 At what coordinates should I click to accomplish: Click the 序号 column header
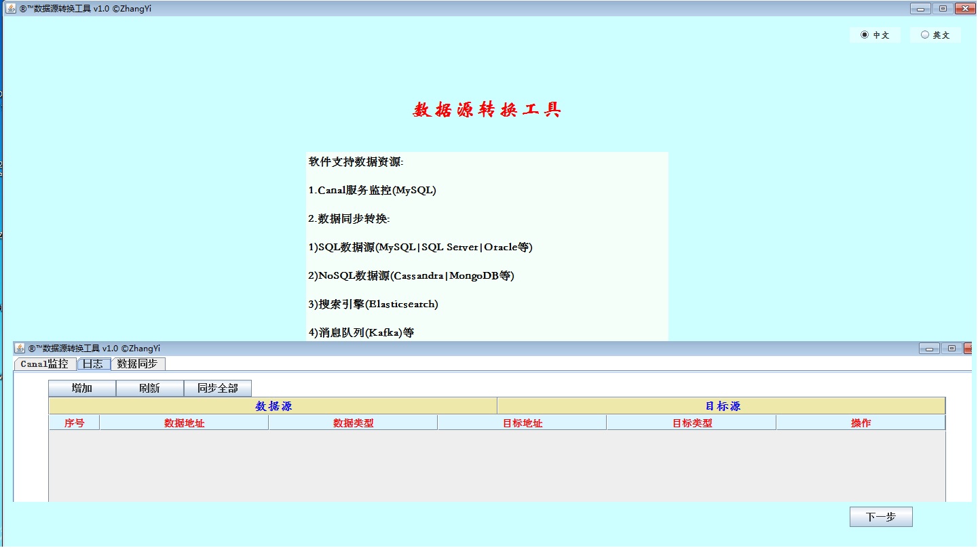tap(74, 423)
